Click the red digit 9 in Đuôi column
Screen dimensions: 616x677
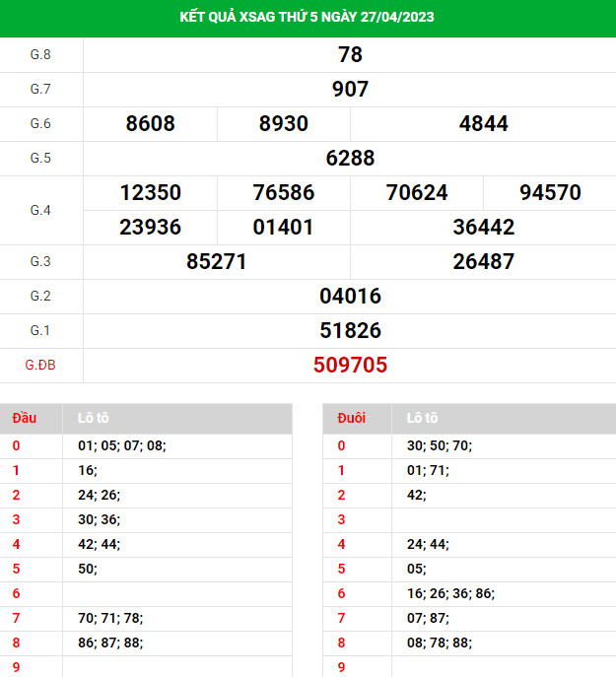[x=341, y=667]
